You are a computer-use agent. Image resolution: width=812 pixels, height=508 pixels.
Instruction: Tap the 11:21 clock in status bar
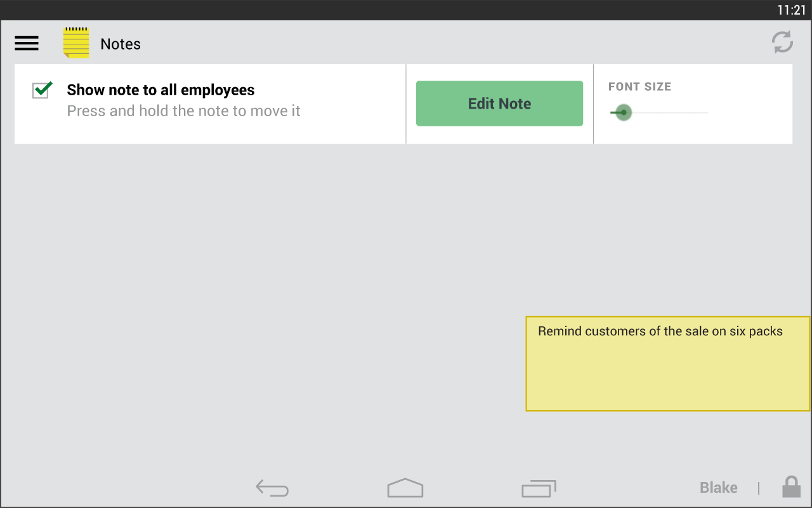click(790, 10)
